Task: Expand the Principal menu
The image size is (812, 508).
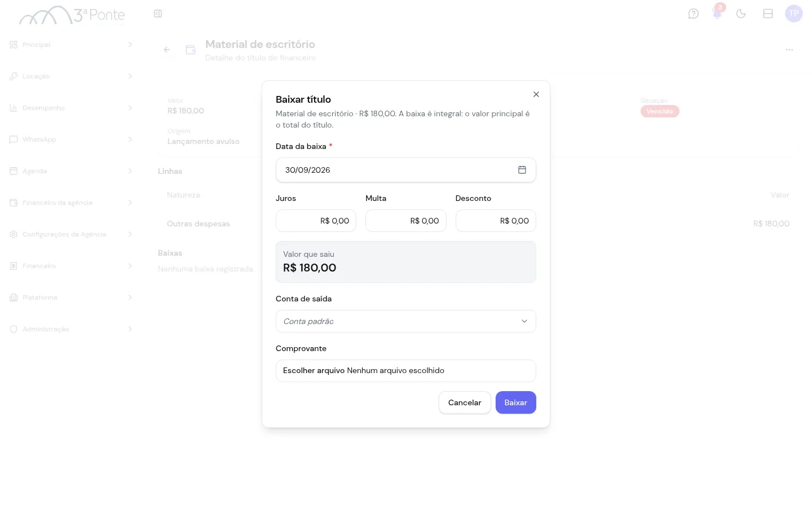Action: (x=71, y=45)
